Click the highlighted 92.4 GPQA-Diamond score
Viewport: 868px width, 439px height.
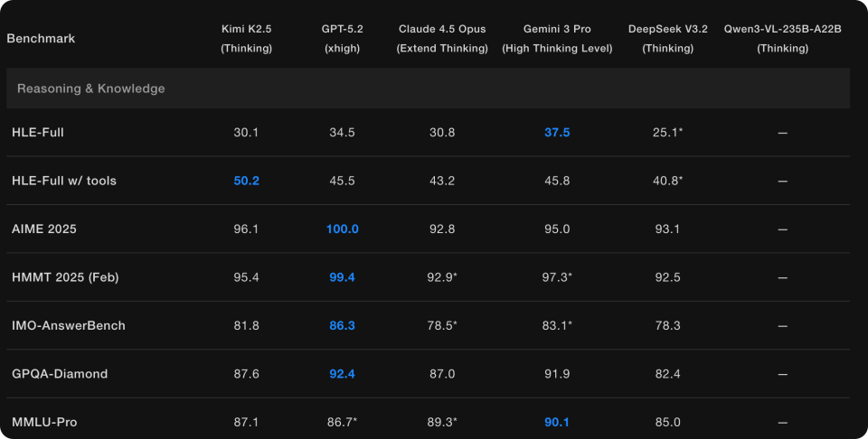342,374
